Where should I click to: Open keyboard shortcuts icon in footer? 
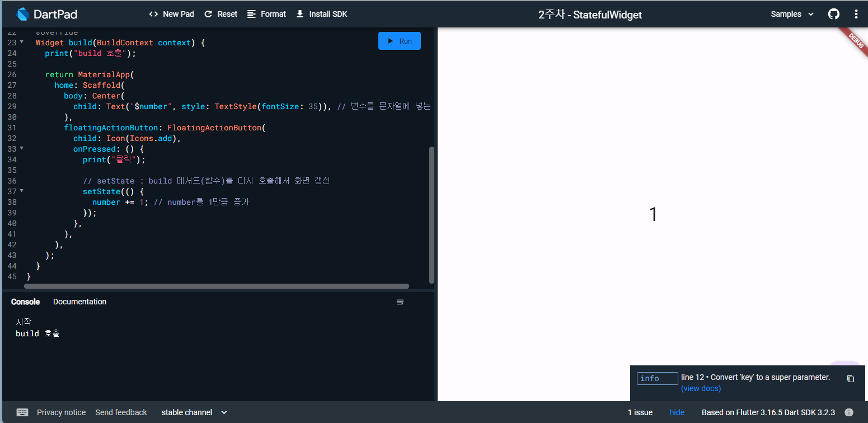(22, 412)
